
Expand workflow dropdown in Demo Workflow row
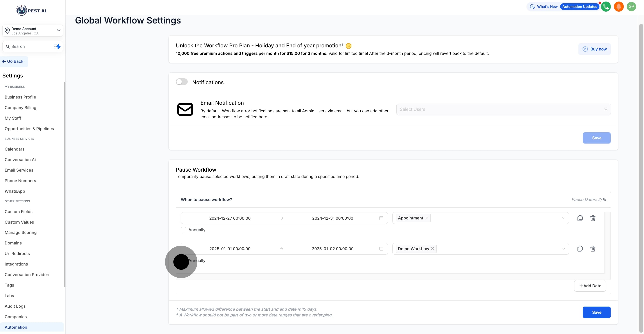tap(563, 249)
